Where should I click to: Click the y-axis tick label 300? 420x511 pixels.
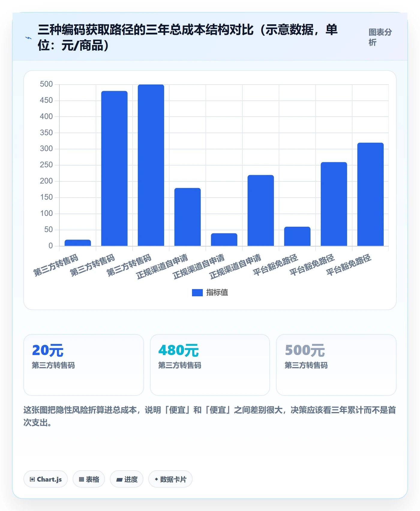[46, 149]
